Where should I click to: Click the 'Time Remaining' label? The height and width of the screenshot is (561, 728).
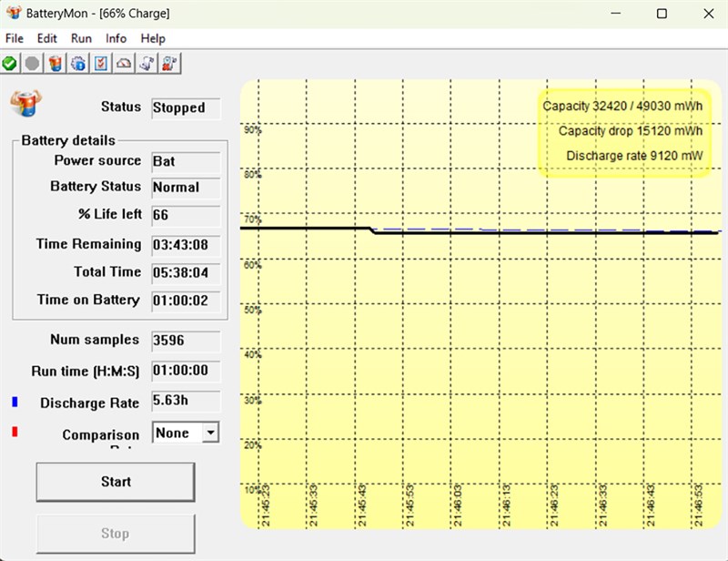click(88, 244)
